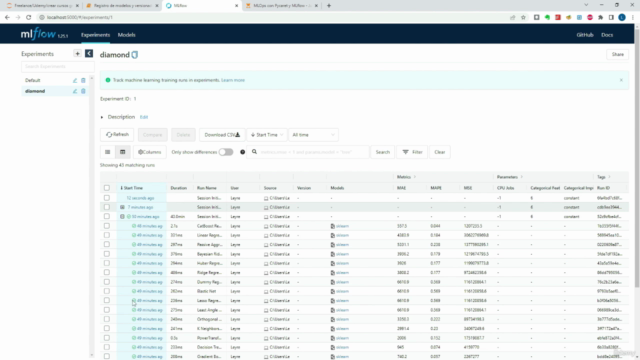Check the select-all runs header checkbox
Screen dimensions: 640x360
pos(107,188)
